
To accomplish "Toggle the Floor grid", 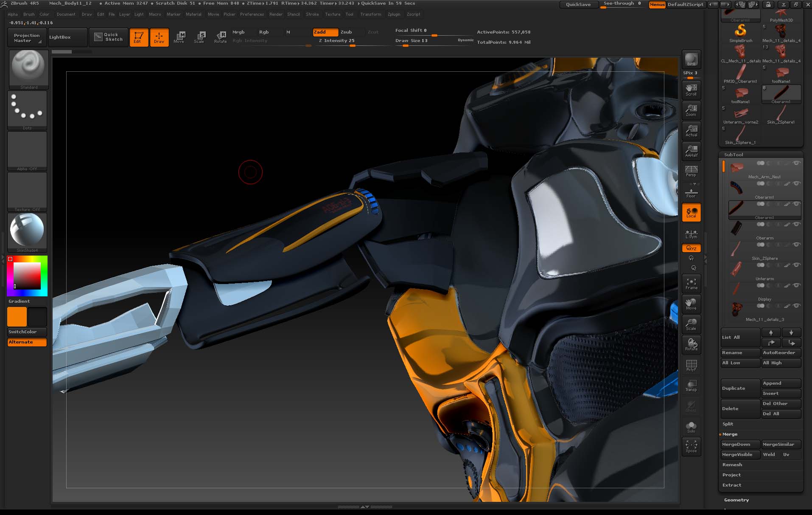I will pos(691,192).
